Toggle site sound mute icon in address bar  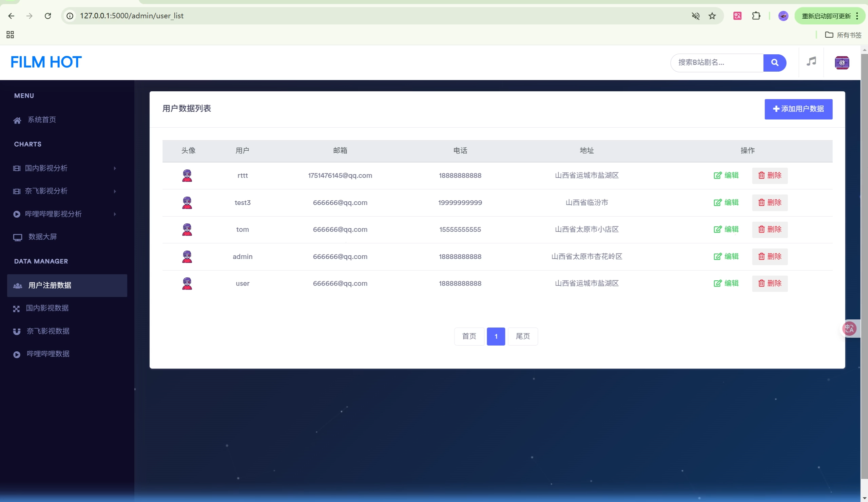pos(695,16)
